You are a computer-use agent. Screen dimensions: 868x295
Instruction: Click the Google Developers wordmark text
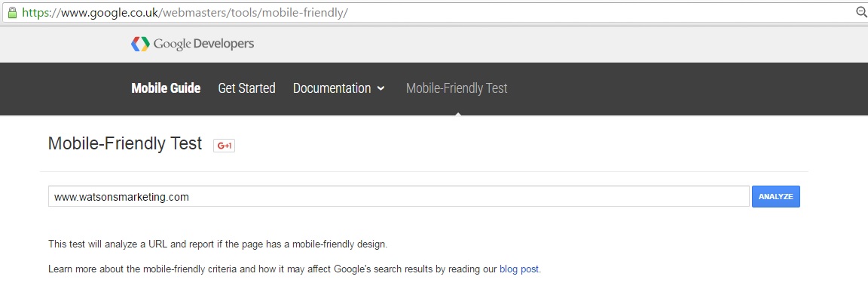[203, 44]
